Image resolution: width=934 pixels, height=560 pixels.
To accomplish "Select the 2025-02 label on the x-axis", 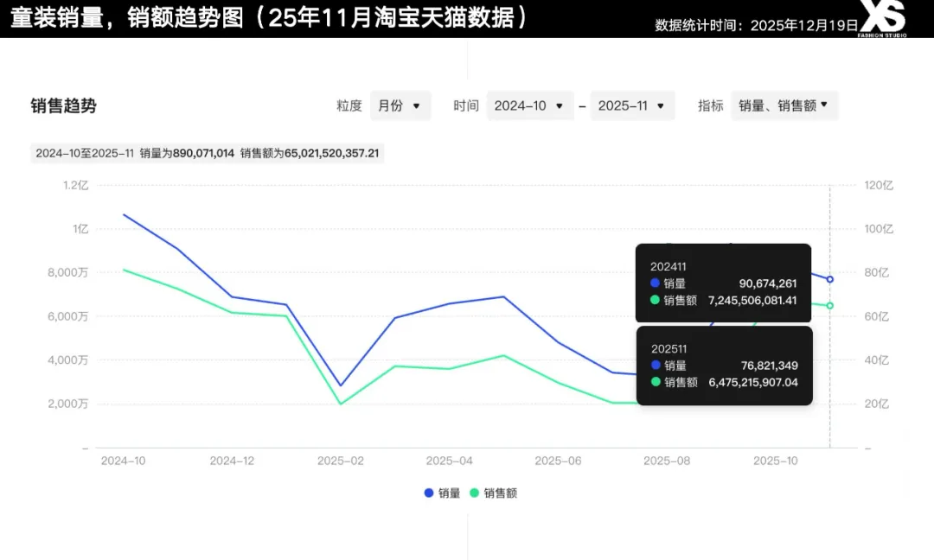I will coord(341,461).
